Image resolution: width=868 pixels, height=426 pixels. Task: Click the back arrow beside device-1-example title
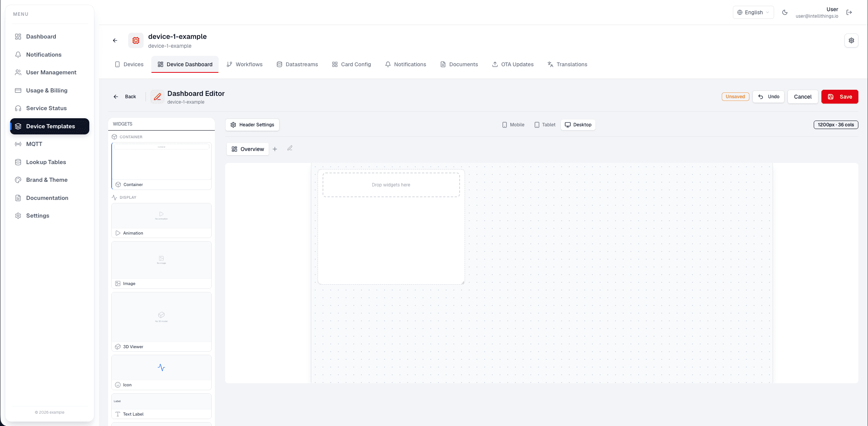tap(115, 40)
